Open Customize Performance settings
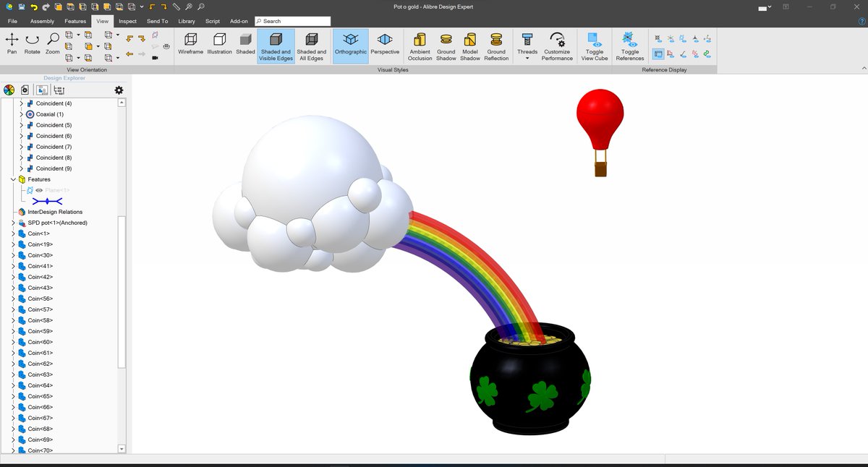The width and height of the screenshot is (868, 467). [557, 46]
